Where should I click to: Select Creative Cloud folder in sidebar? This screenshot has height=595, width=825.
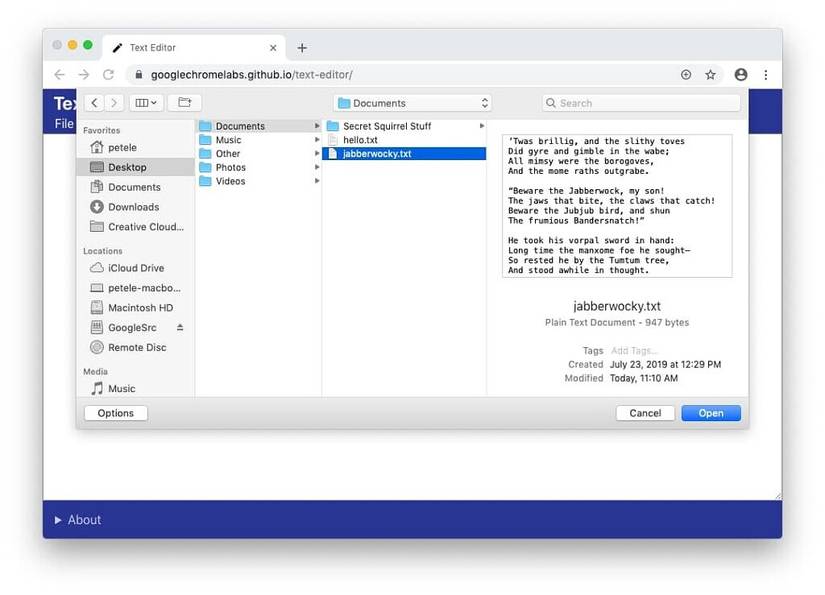(x=137, y=227)
